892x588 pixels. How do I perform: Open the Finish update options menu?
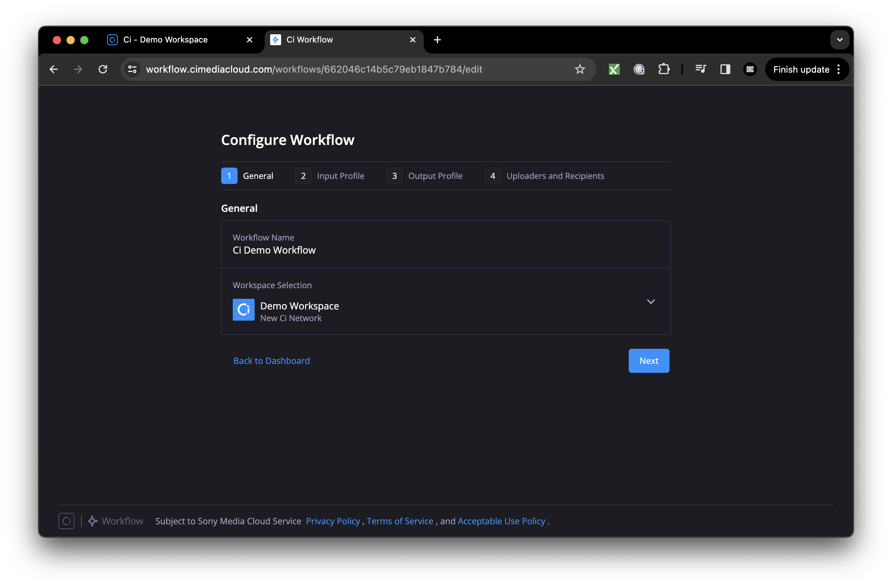[839, 69]
